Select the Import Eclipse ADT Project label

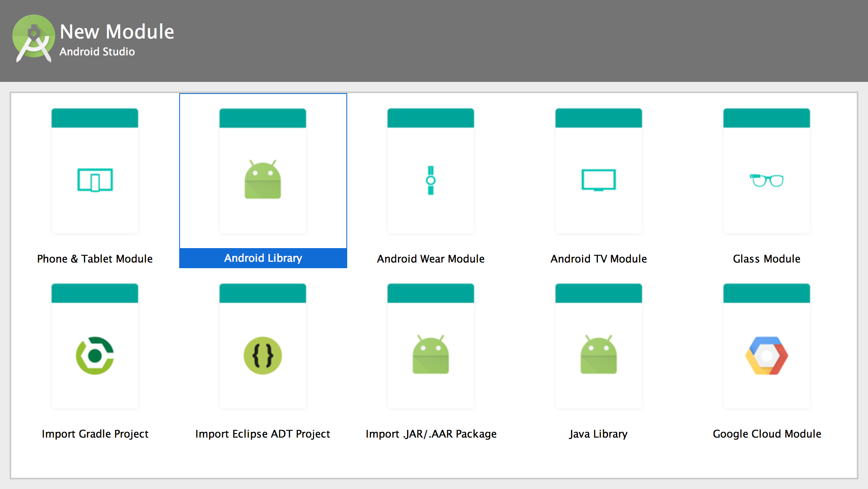pos(263,434)
